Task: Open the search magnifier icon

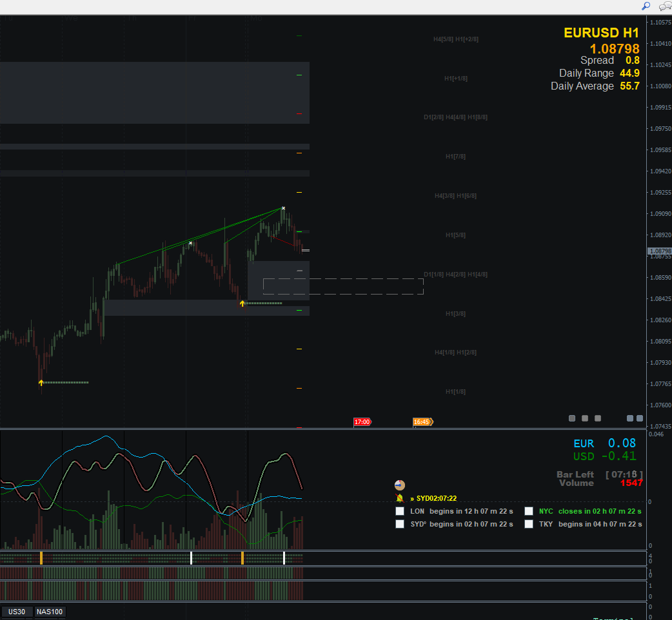Action: click(646, 6)
